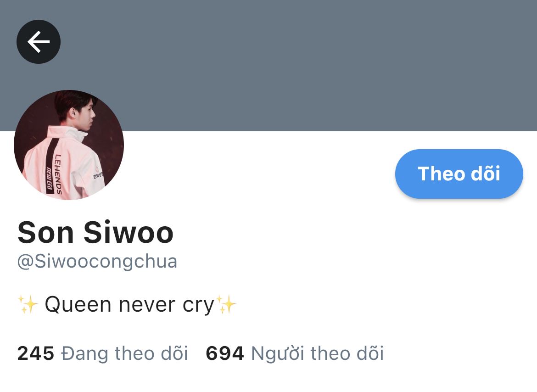Click the black circle behind the back arrow
This screenshot has width=537, height=392.
[39, 42]
